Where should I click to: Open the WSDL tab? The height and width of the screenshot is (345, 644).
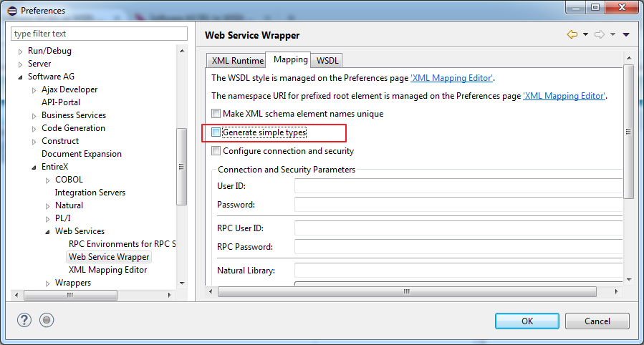pyautogui.click(x=327, y=61)
